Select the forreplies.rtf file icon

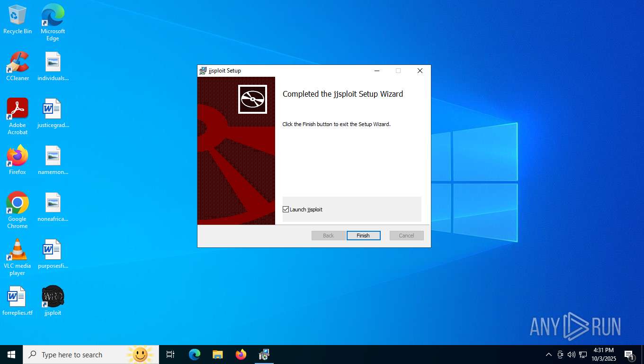pyautogui.click(x=18, y=301)
